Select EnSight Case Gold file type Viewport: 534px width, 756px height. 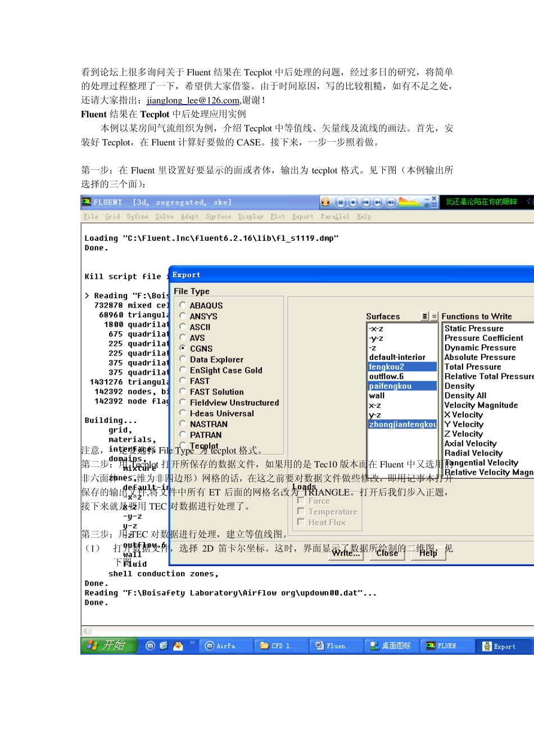(x=183, y=370)
